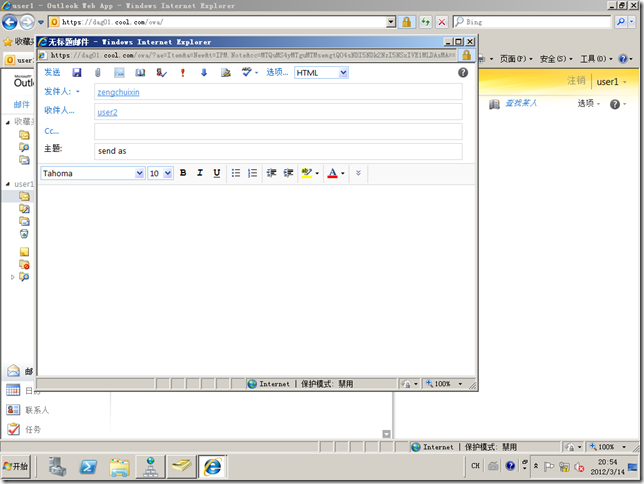Stop loading page with red X

pos(442,22)
